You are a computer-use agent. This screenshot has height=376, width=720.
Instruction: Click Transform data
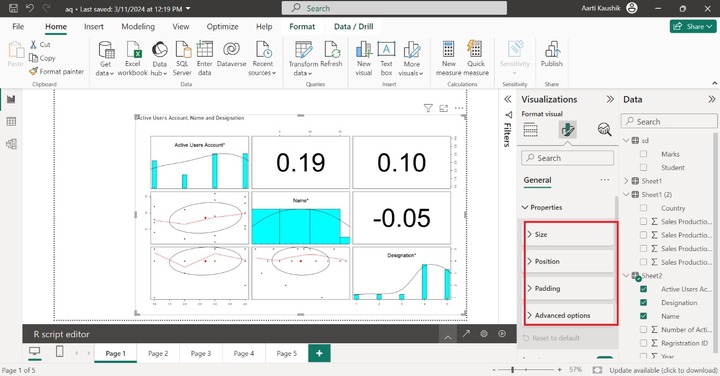pos(303,58)
